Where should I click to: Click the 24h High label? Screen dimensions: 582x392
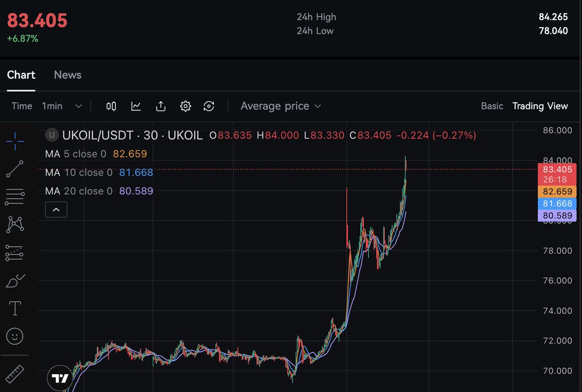click(x=316, y=17)
